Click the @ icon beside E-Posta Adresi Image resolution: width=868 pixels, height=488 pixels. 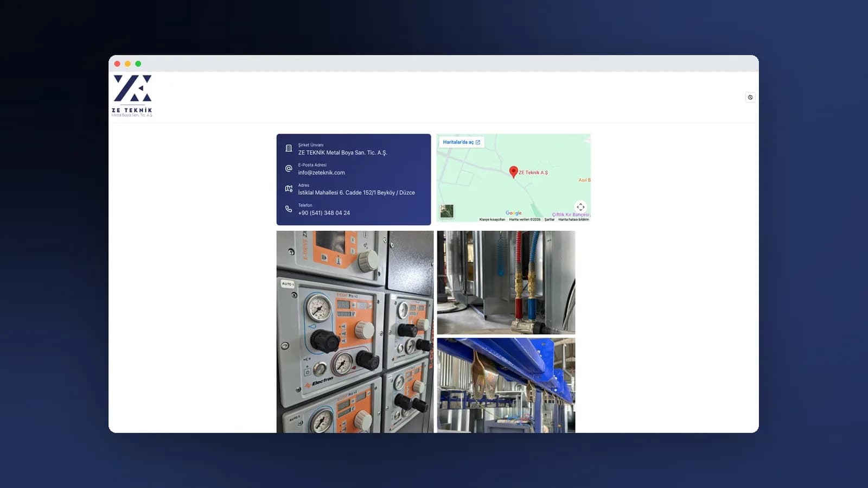(289, 168)
